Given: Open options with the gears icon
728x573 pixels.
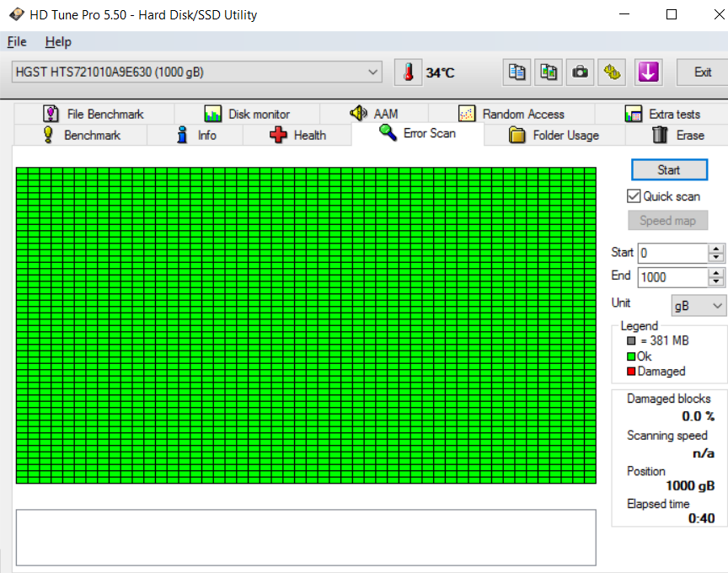Looking at the screenshot, I should (612, 72).
